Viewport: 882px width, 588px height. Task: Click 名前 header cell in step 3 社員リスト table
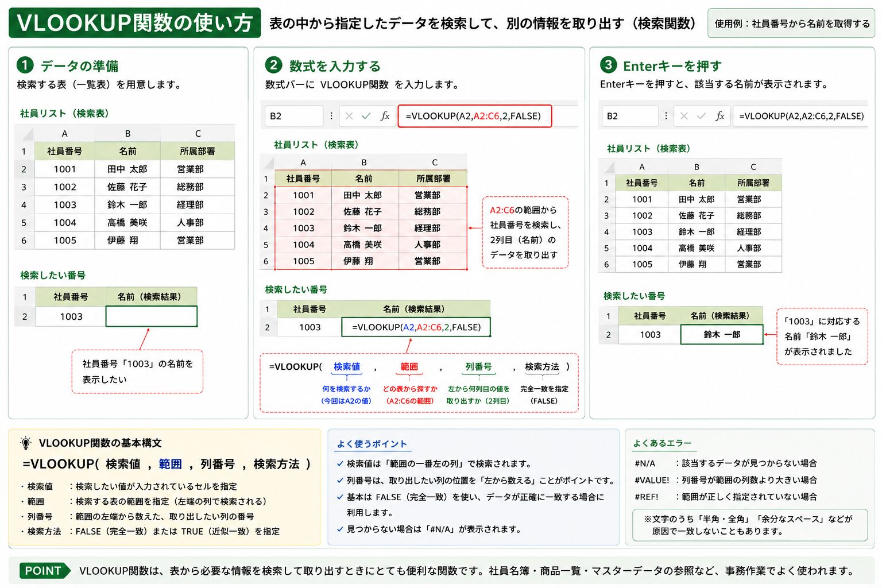(697, 183)
